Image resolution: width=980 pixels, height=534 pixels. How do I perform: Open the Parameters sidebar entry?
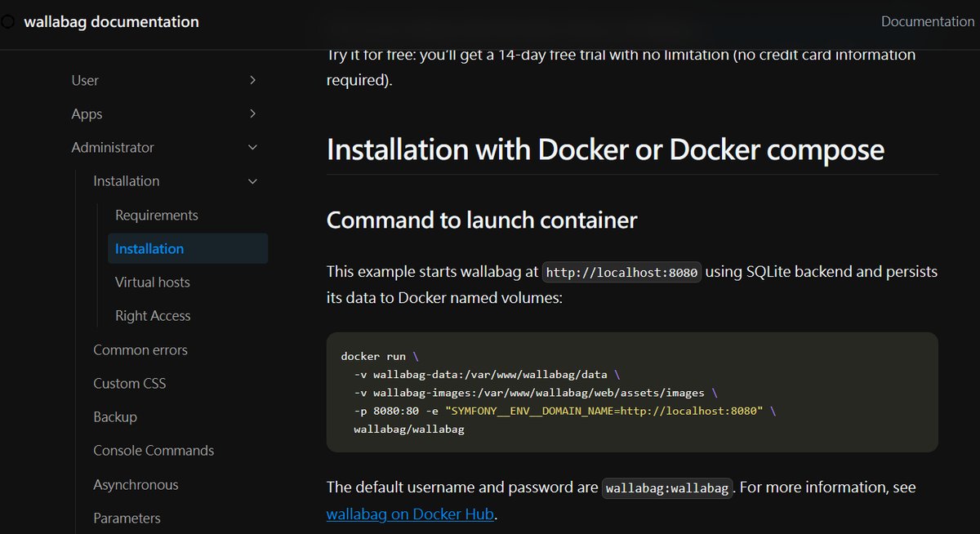[x=127, y=518]
